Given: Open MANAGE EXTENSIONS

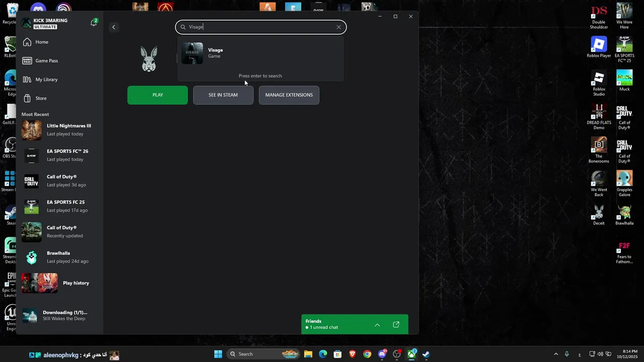Looking at the screenshot, I should [x=289, y=95].
